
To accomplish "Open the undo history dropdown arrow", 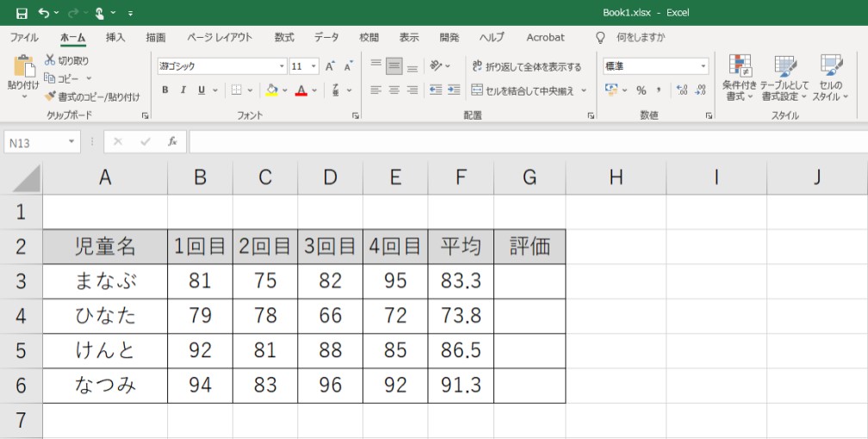I will coord(57,13).
